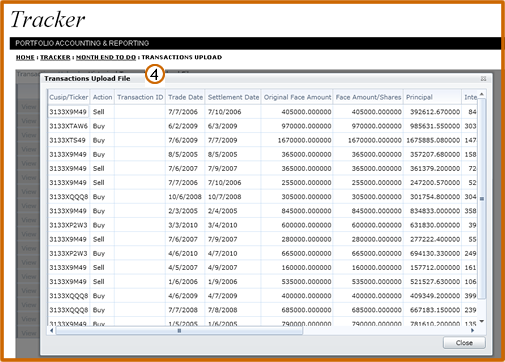Click principal value 667183.150000

coord(435,310)
